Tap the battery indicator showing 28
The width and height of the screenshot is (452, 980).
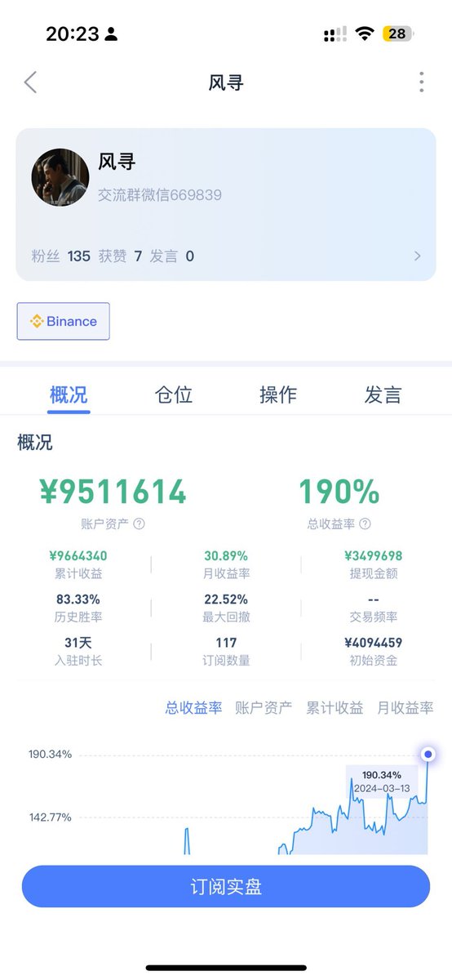(x=398, y=33)
